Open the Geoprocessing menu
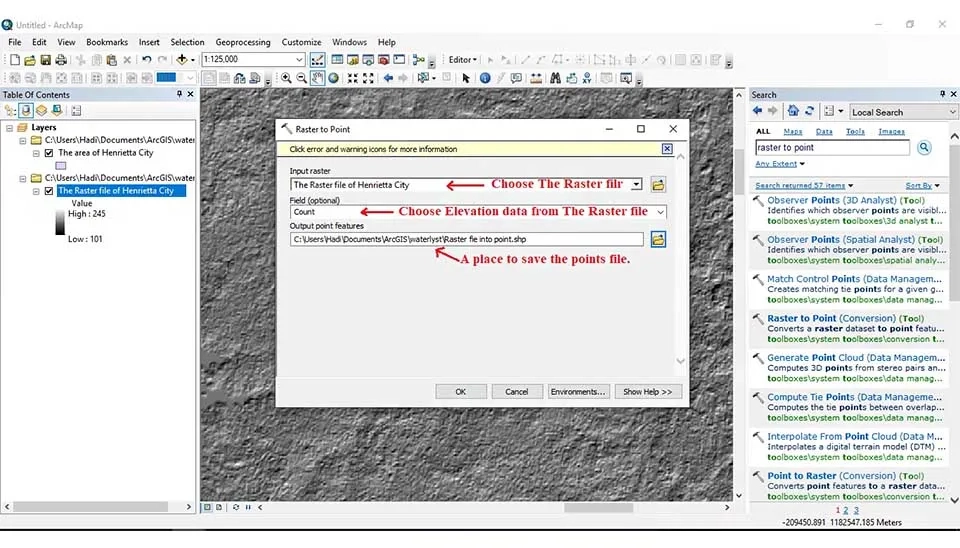Screen dimensions: 960x548 (x=243, y=42)
